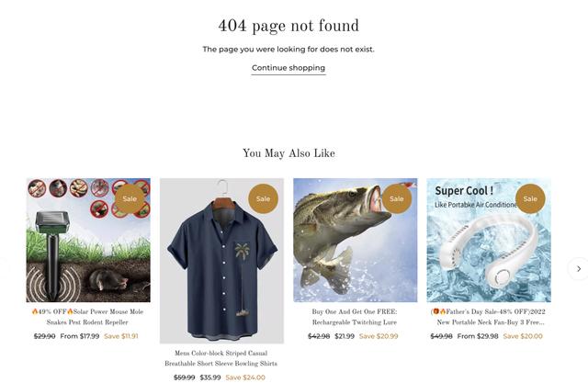This screenshot has width=588, height=383.
Task: Click the Continue shopping link
Action: [288, 68]
